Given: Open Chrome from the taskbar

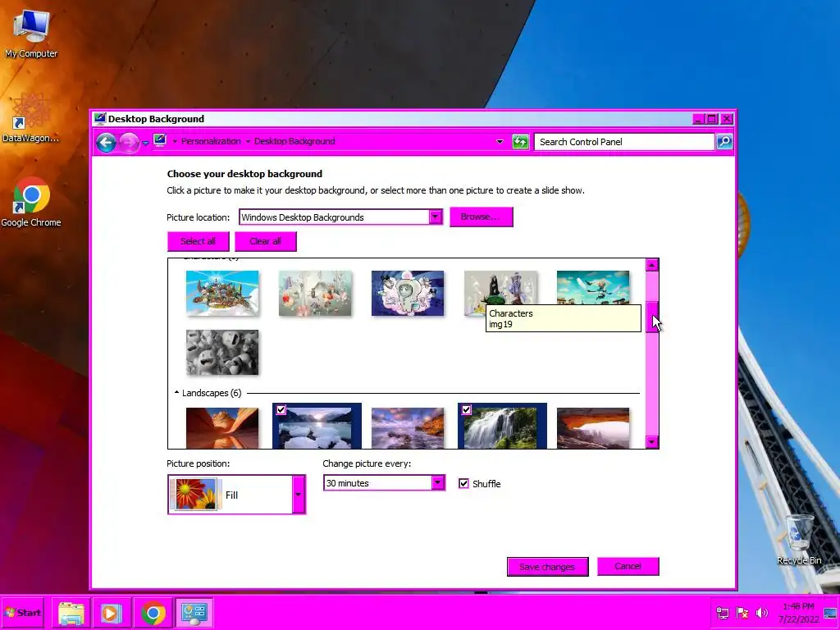Looking at the screenshot, I should 153,613.
